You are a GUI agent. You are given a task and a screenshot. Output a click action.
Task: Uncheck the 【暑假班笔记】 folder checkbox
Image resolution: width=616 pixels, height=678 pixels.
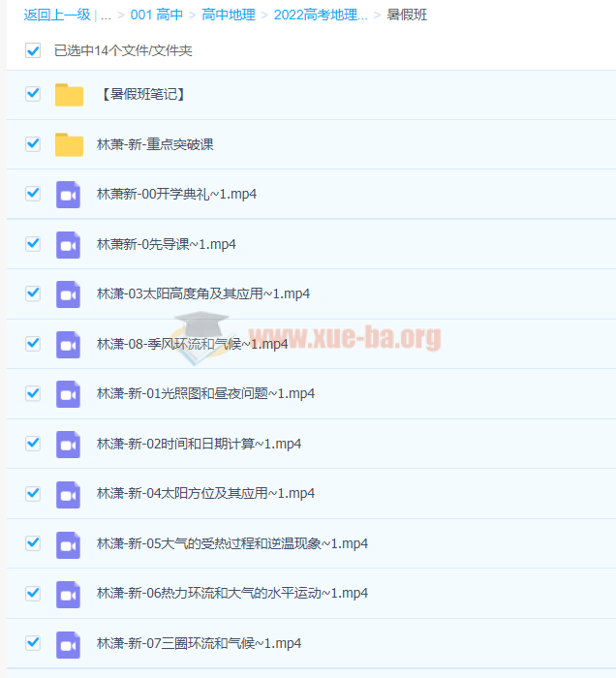[x=33, y=93]
